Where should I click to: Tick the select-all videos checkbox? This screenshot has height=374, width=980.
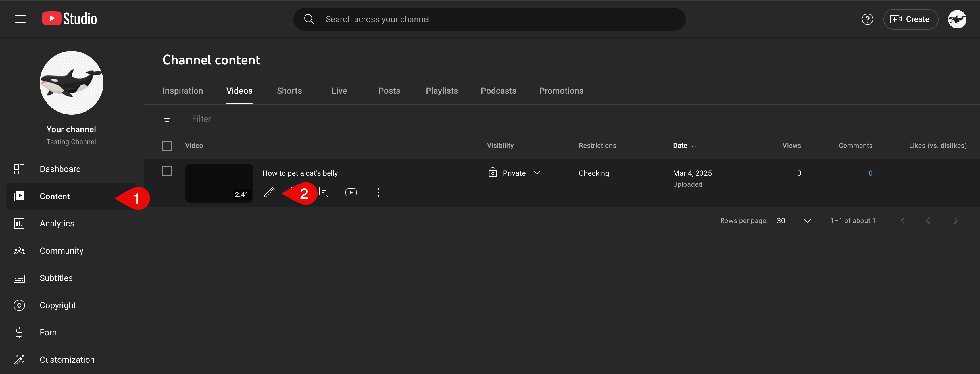tap(167, 146)
